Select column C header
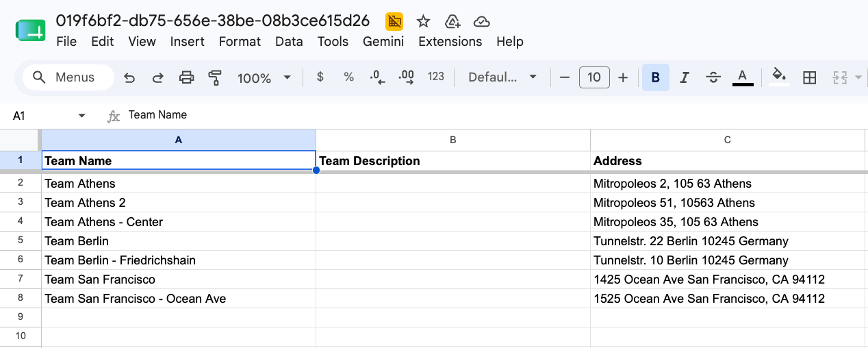 (x=728, y=140)
